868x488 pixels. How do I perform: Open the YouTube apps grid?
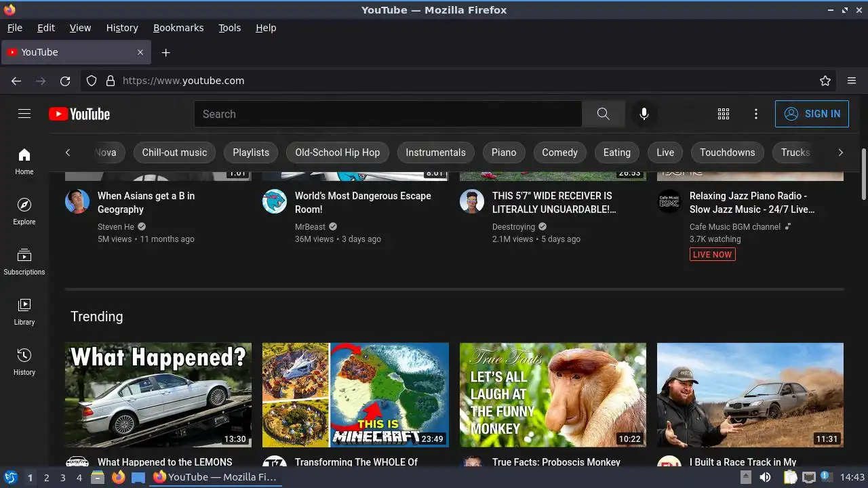(x=724, y=114)
